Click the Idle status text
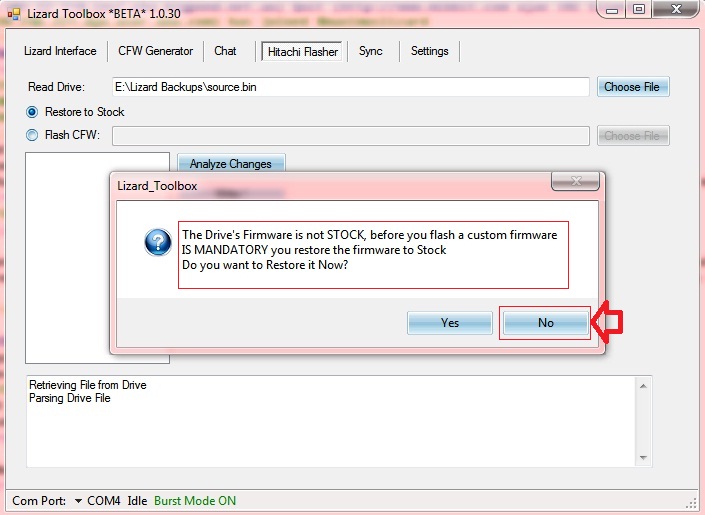This screenshot has width=705, height=515. pyautogui.click(x=137, y=501)
